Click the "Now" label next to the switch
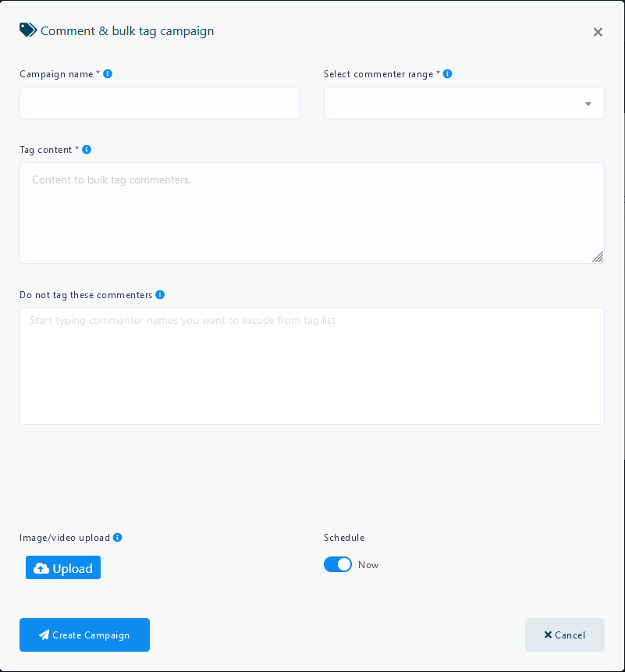Screen dimensions: 625x672 (368, 565)
